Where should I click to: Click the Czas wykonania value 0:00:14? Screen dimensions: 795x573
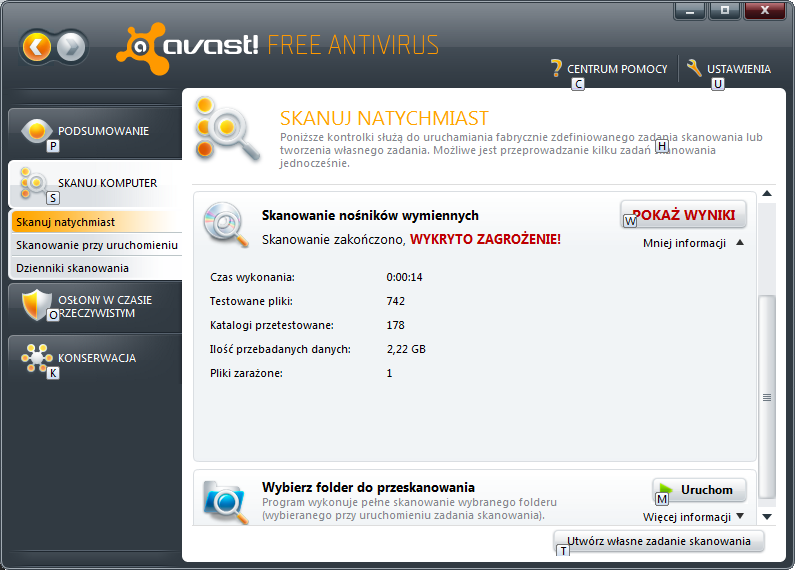click(x=404, y=277)
